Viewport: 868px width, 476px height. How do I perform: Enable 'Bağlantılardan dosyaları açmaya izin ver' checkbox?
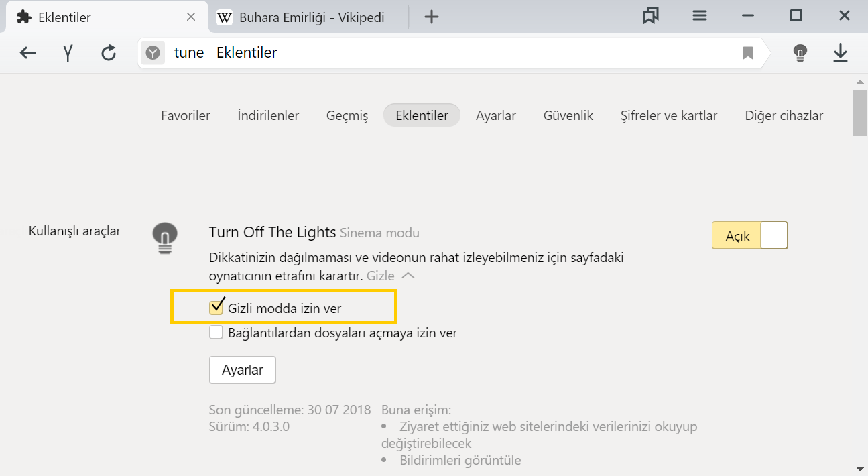[216, 332]
